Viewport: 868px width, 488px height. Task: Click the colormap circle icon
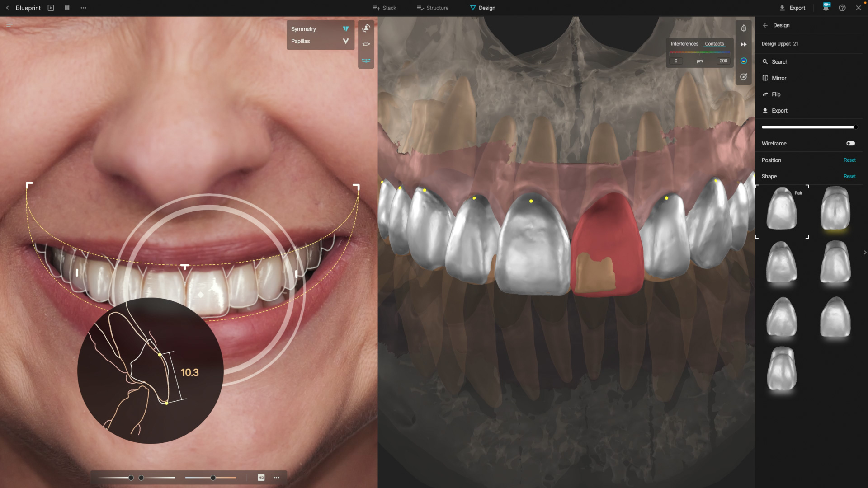[744, 61]
